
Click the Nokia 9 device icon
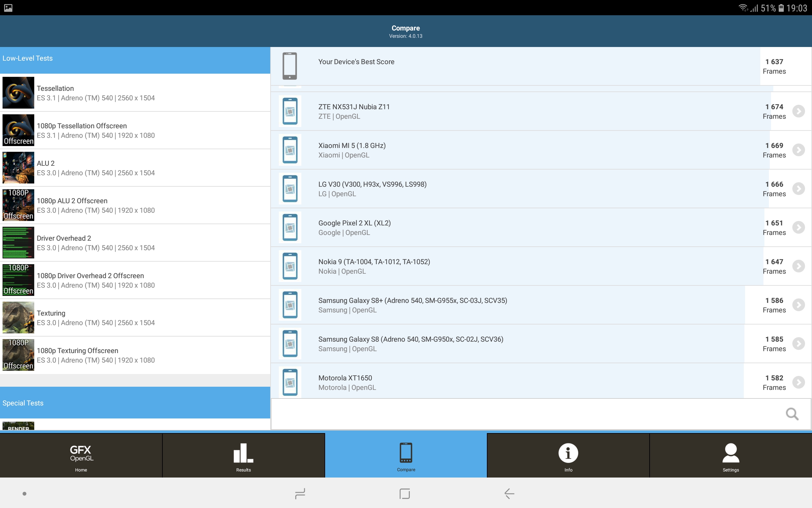pyautogui.click(x=290, y=266)
